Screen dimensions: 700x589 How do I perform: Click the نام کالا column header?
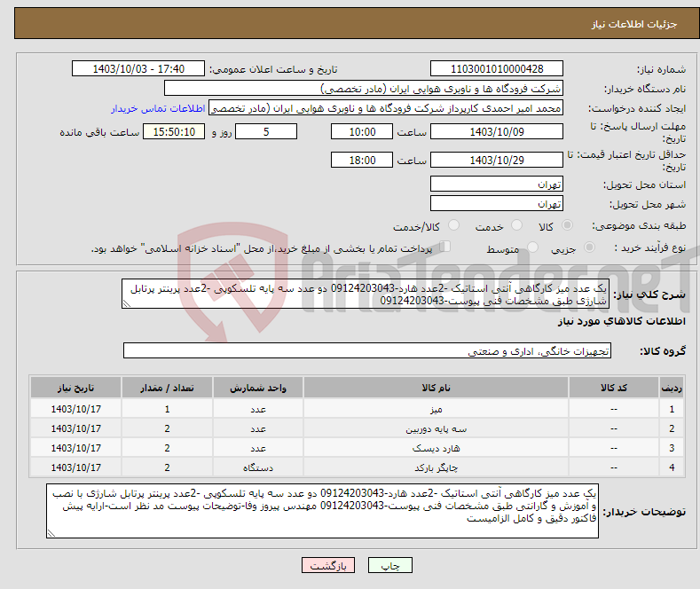[x=437, y=388]
